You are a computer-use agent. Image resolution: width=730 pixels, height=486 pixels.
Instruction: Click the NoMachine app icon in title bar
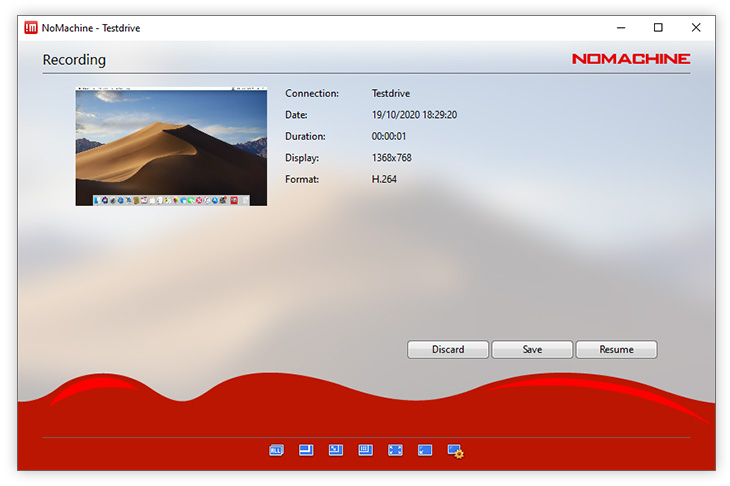pos(31,28)
